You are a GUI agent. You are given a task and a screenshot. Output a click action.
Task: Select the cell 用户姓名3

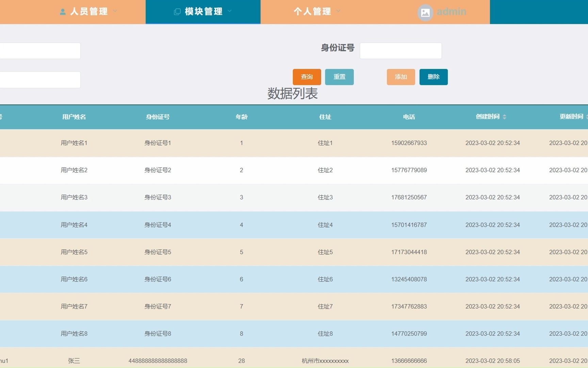pyautogui.click(x=74, y=198)
